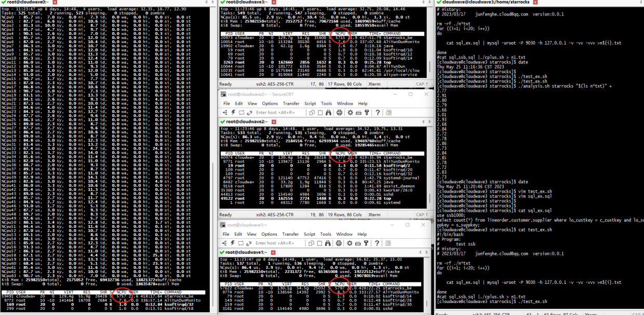
Task: Close the root@cloudwave0 tab with red X
Action: click(55, 3)
